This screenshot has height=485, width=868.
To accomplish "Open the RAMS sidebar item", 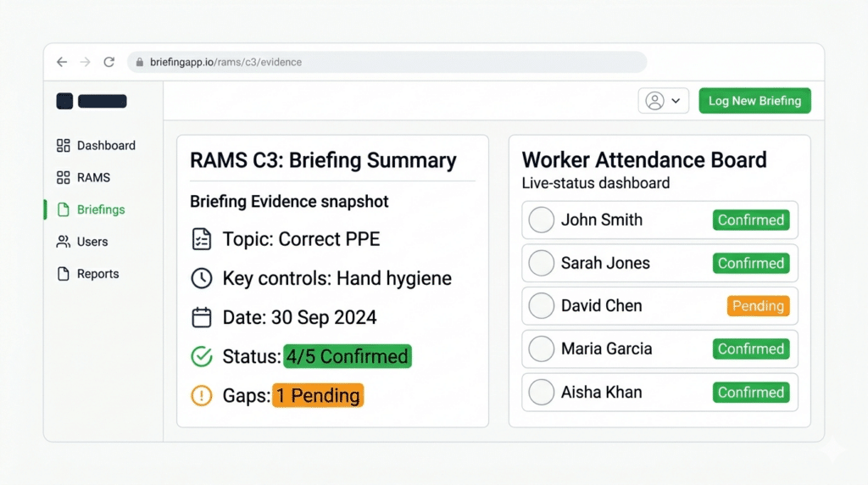I will pyautogui.click(x=83, y=178).
